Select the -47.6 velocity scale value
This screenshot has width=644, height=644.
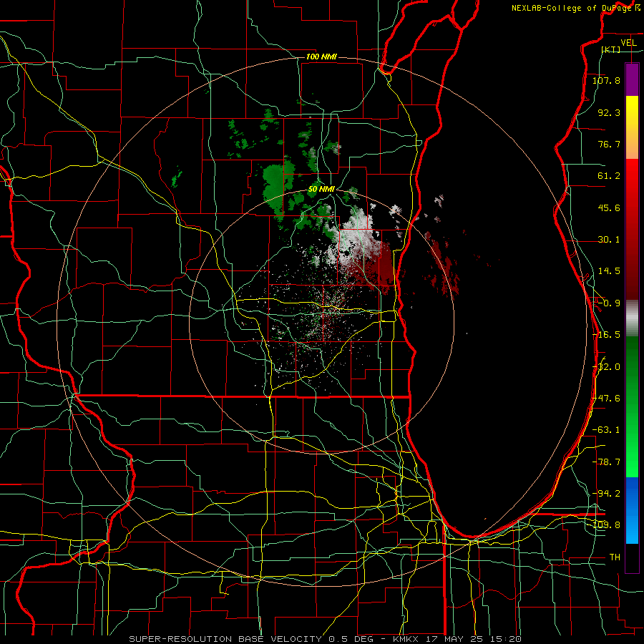click(x=606, y=399)
